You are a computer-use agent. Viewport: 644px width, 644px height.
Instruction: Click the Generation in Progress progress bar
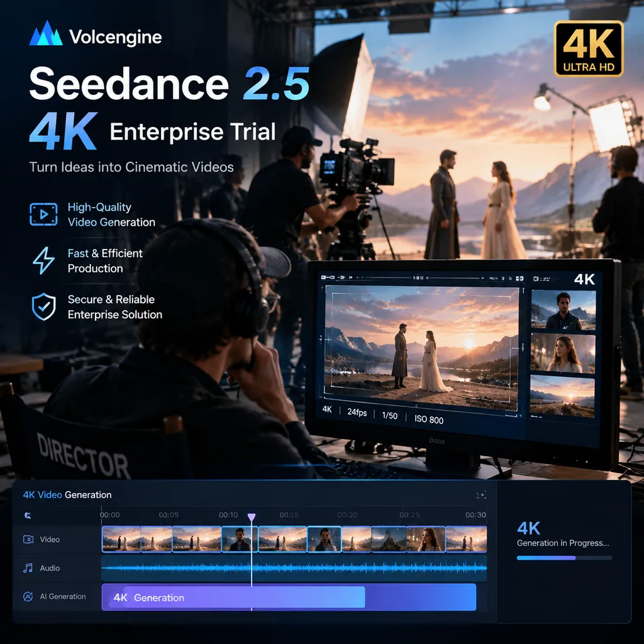click(x=564, y=558)
